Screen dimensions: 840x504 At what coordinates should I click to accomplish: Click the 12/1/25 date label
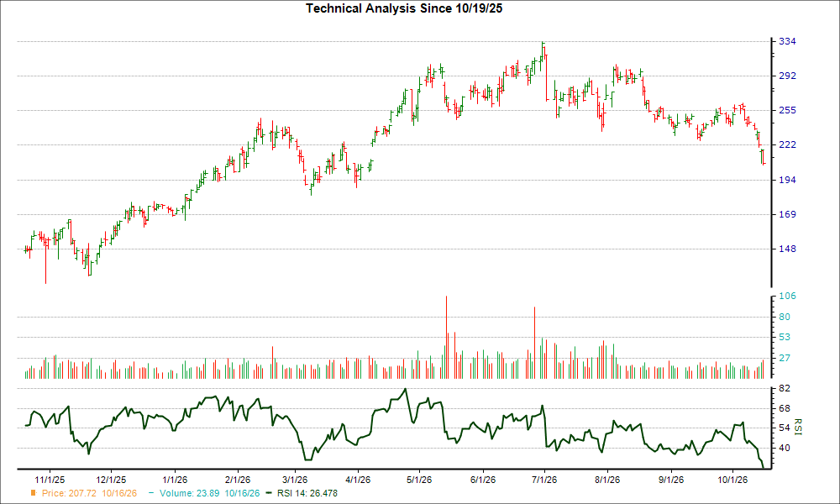(x=111, y=480)
